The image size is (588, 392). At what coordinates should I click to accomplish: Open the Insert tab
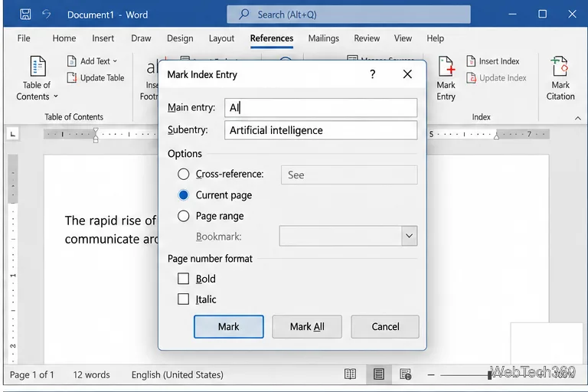coord(103,38)
